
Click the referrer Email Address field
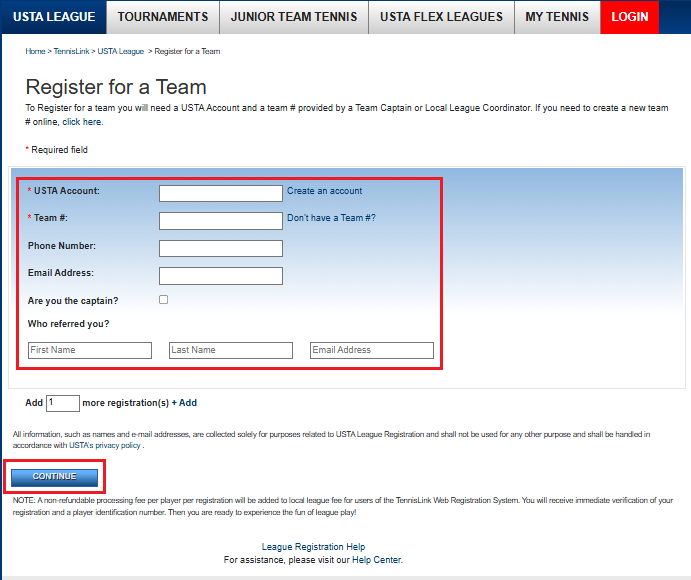point(372,350)
